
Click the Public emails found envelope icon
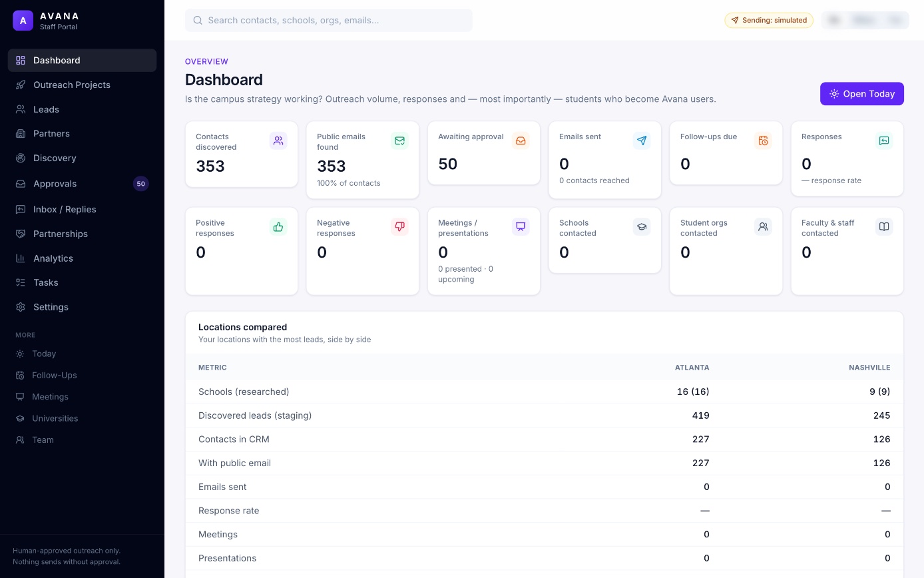click(x=399, y=141)
